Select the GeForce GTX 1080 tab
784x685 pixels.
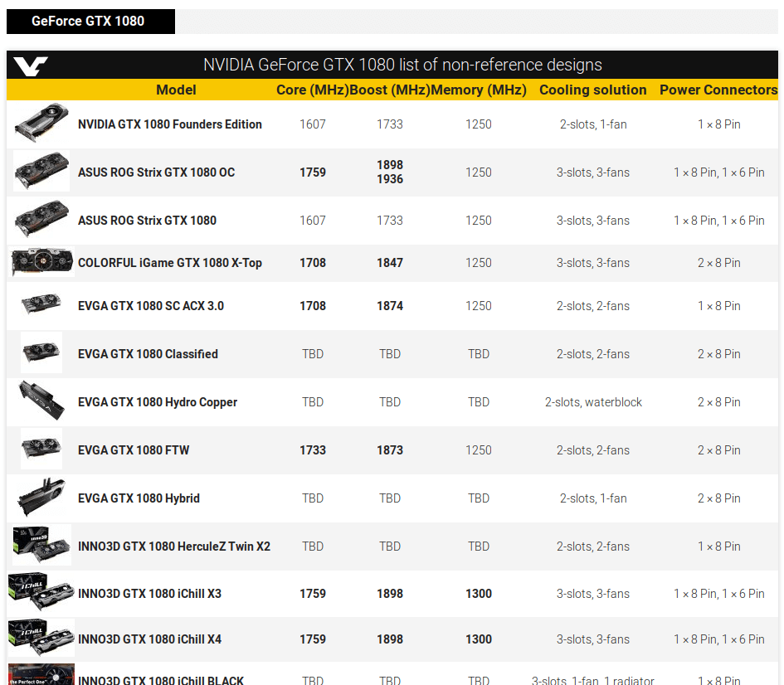click(90, 22)
